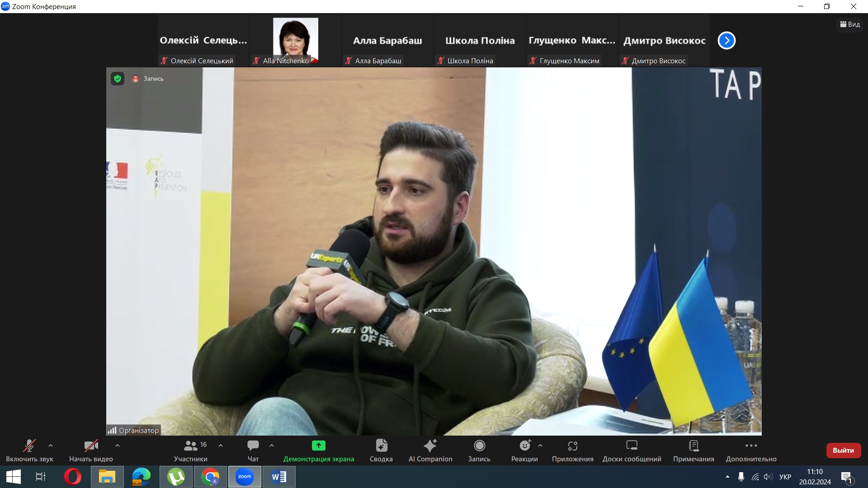Image resolution: width=868 pixels, height=488 pixels.
Task: Open Дополнительно more options menu
Action: 751,450
